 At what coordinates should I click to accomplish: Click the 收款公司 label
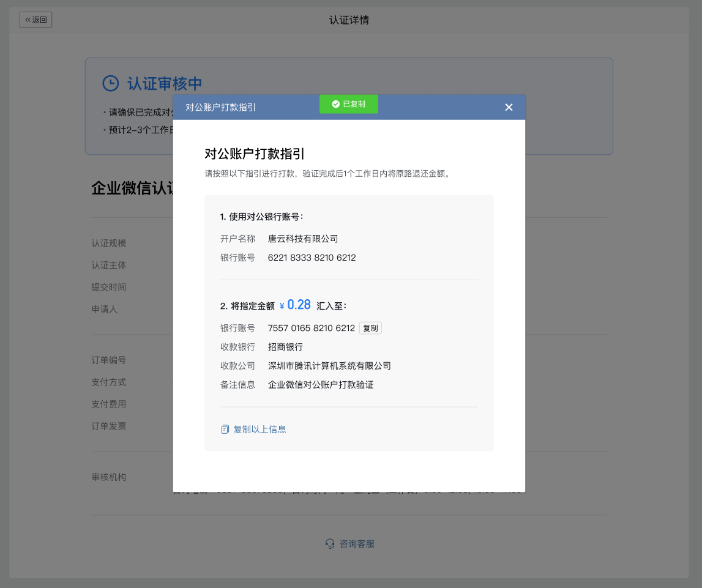click(x=237, y=366)
